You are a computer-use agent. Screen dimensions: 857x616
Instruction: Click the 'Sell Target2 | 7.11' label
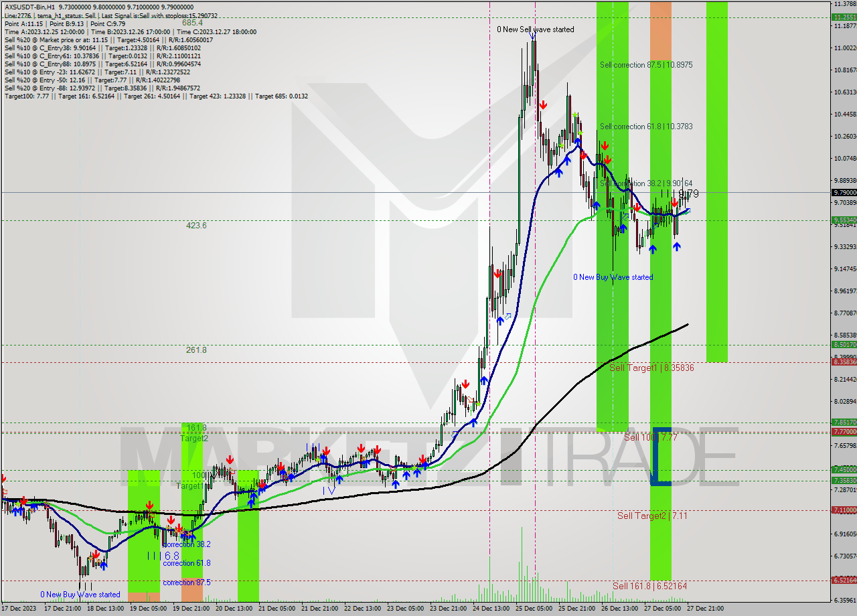click(x=652, y=516)
